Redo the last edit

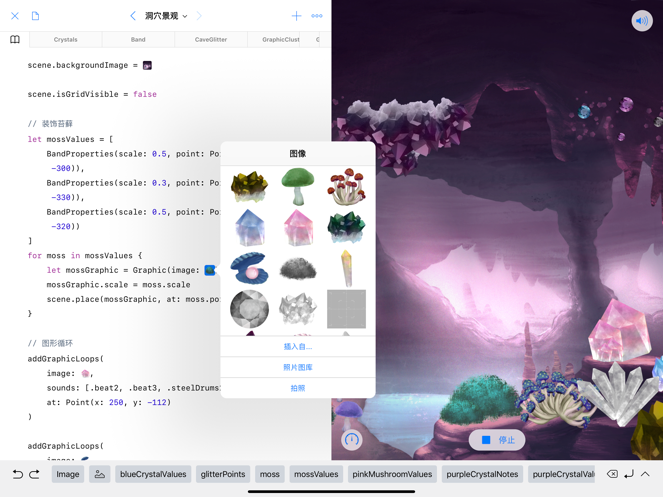[x=34, y=474]
